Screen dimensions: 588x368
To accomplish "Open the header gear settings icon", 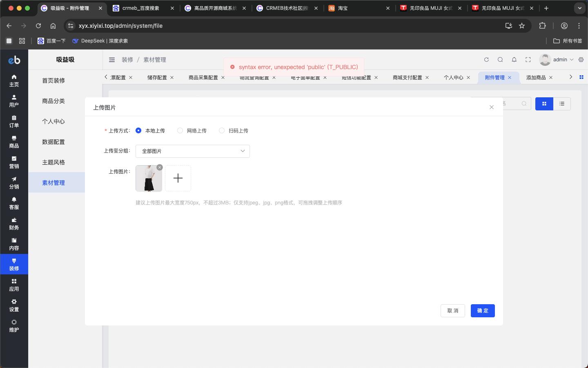I will pos(581,60).
